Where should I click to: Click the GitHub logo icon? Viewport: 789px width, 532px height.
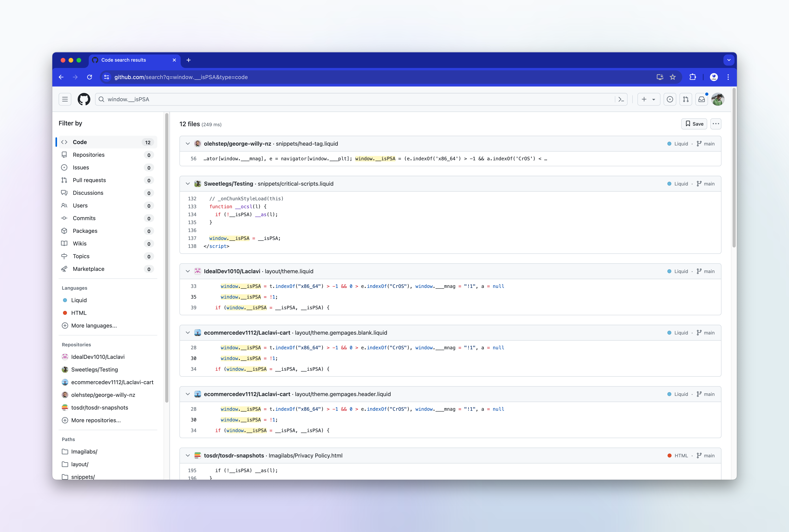click(x=84, y=99)
